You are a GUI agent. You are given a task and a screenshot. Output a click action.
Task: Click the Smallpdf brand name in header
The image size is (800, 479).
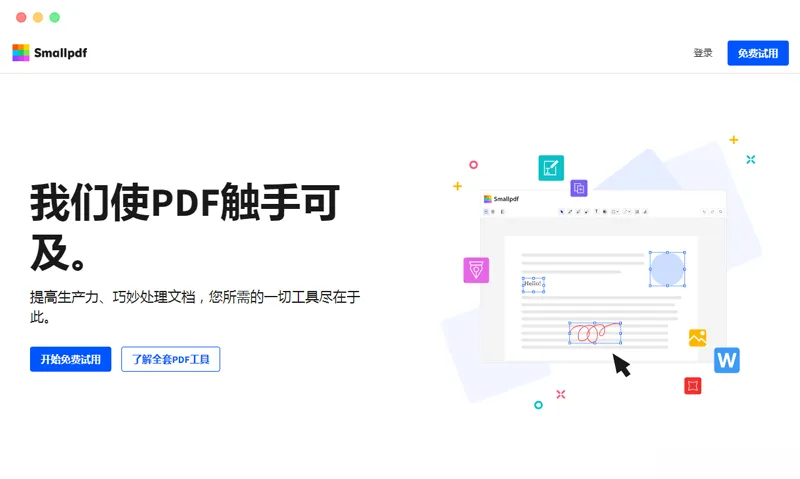click(x=61, y=53)
